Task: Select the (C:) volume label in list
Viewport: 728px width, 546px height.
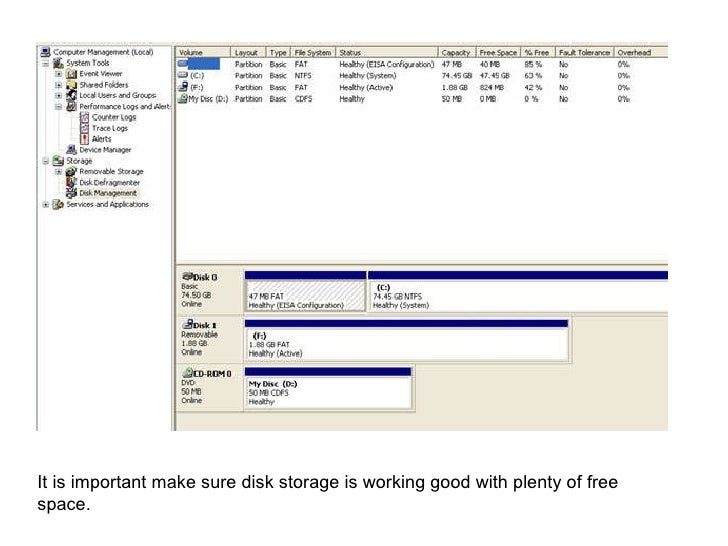Action: [x=197, y=75]
